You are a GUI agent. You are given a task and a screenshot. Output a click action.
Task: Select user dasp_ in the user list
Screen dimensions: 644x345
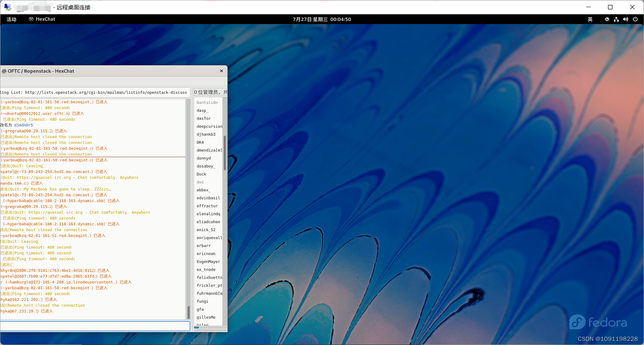click(x=203, y=111)
